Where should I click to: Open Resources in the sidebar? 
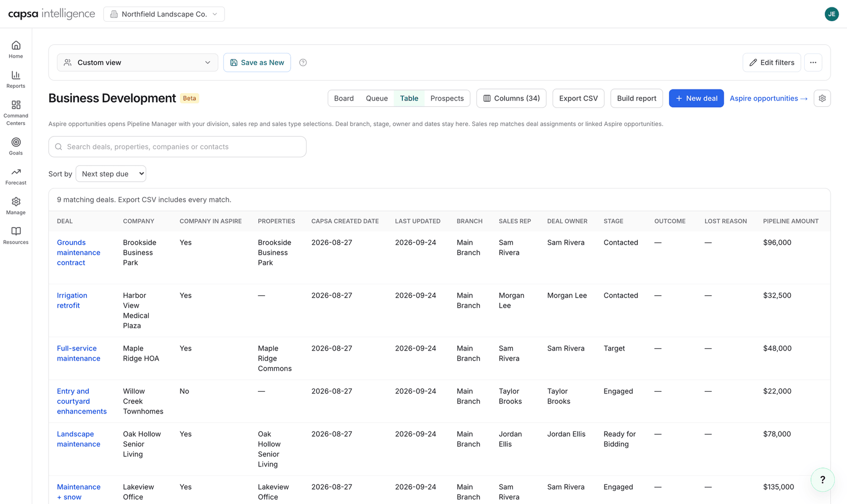(16, 236)
